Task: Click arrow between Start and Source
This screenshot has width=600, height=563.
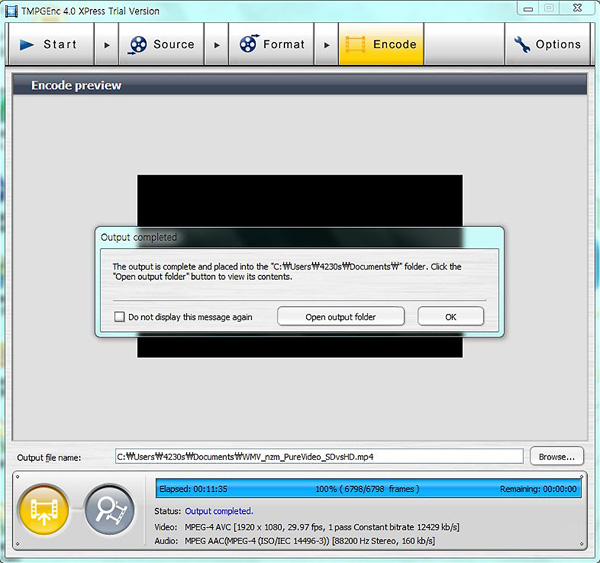Action: click(107, 45)
